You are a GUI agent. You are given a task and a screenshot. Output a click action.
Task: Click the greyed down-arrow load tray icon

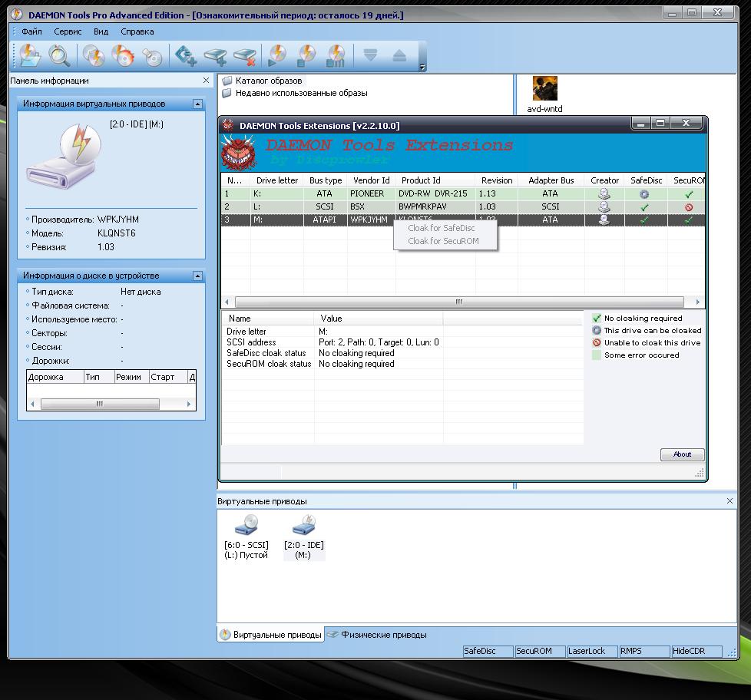click(370, 55)
